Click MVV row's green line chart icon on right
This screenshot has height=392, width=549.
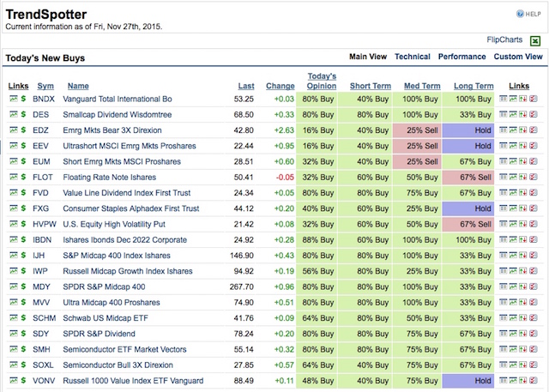coord(513,302)
